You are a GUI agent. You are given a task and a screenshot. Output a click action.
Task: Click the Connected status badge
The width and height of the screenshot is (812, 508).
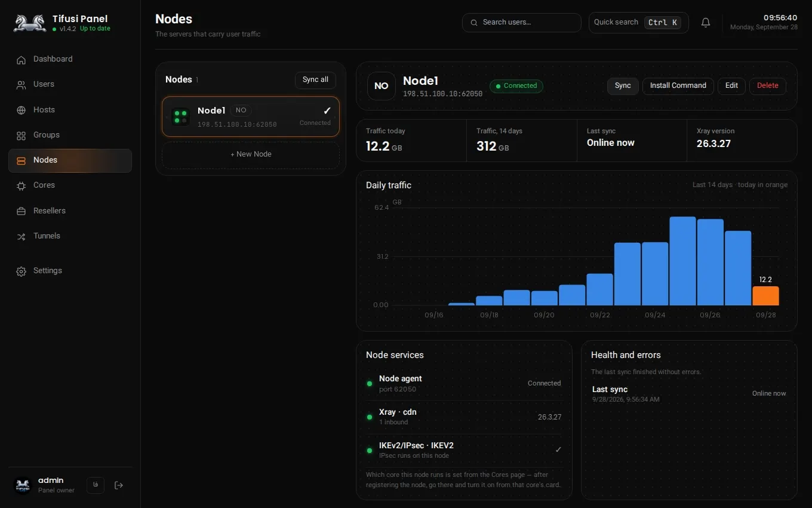[516, 86]
